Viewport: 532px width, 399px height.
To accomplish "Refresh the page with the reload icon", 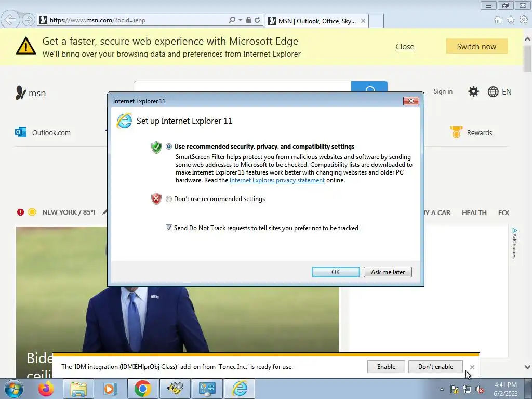I will [258, 20].
